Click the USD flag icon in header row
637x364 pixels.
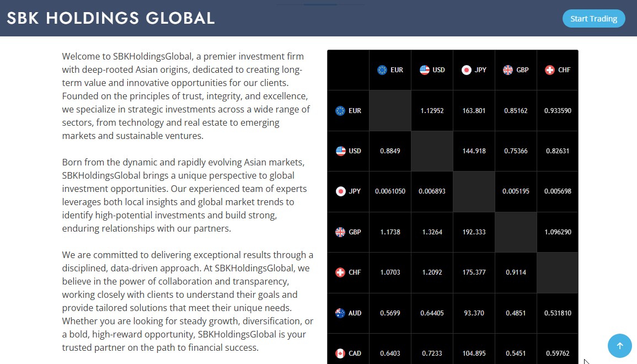point(424,70)
